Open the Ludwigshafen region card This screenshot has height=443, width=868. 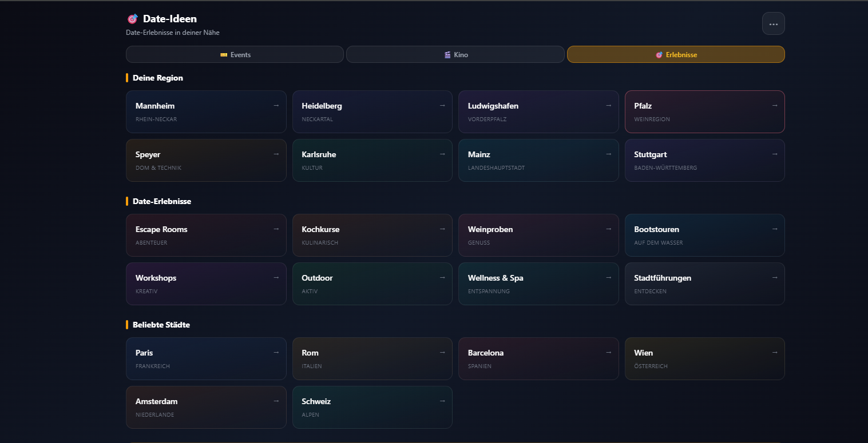[538, 111]
